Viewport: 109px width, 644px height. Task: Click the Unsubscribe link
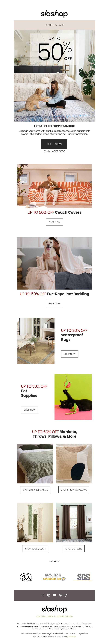point(72,636)
